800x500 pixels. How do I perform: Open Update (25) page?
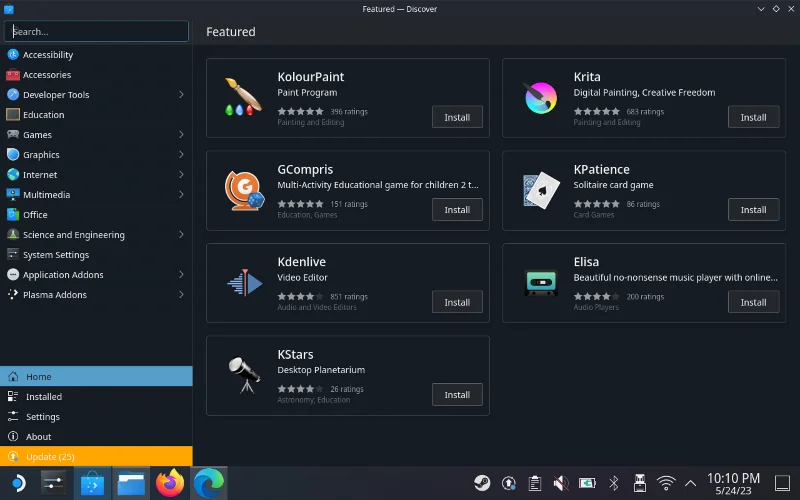pos(96,456)
